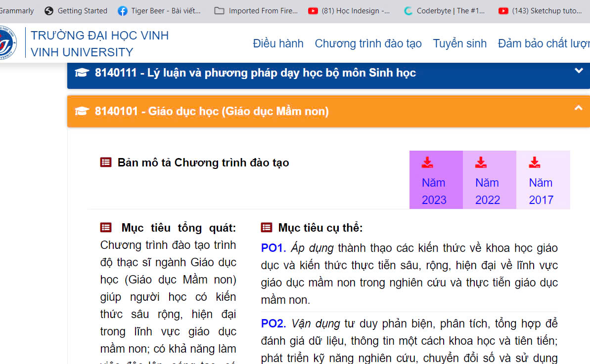Click the italic words Vận dụng in PO2
Viewport: 590px width, 364px height.
click(316, 324)
